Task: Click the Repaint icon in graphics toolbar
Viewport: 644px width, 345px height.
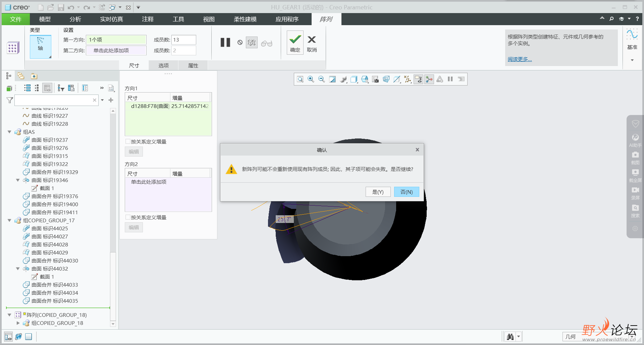Action: pos(332,79)
